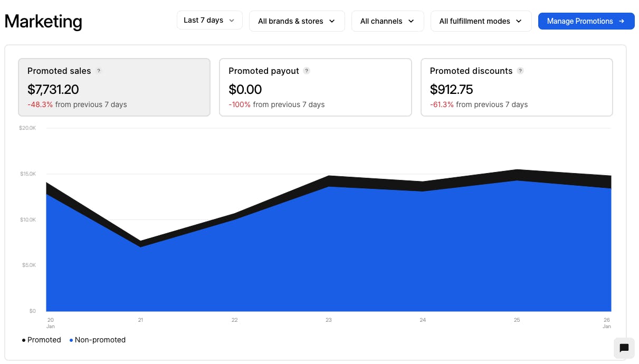Click the help icon beside Promoted sales
639x364 pixels.
[x=99, y=71]
